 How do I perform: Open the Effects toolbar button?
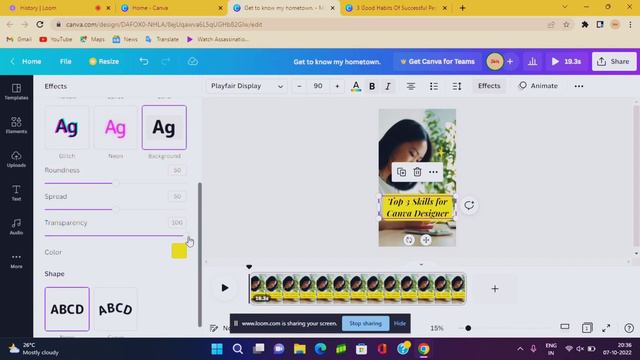click(489, 86)
